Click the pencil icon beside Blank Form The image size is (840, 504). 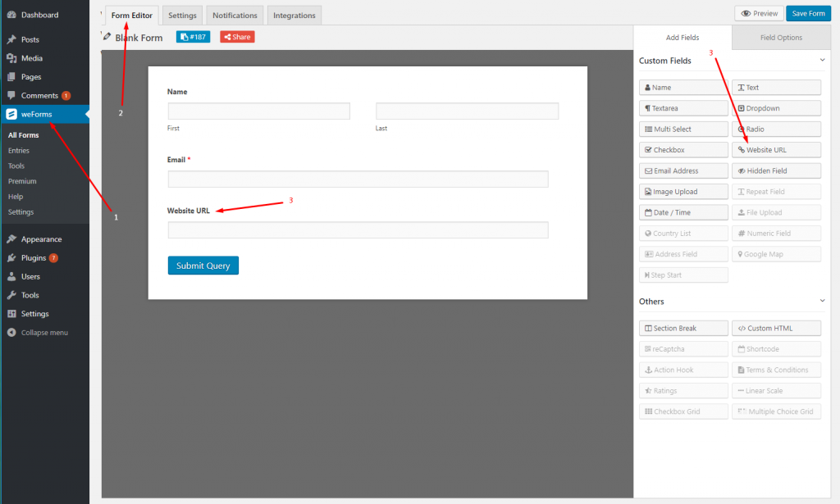pyautogui.click(x=107, y=37)
